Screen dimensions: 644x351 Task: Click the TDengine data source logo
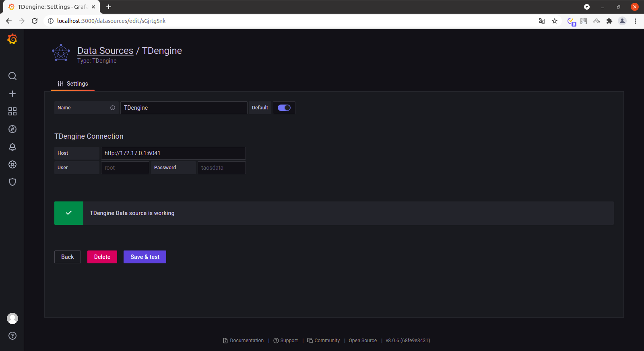(x=61, y=53)
